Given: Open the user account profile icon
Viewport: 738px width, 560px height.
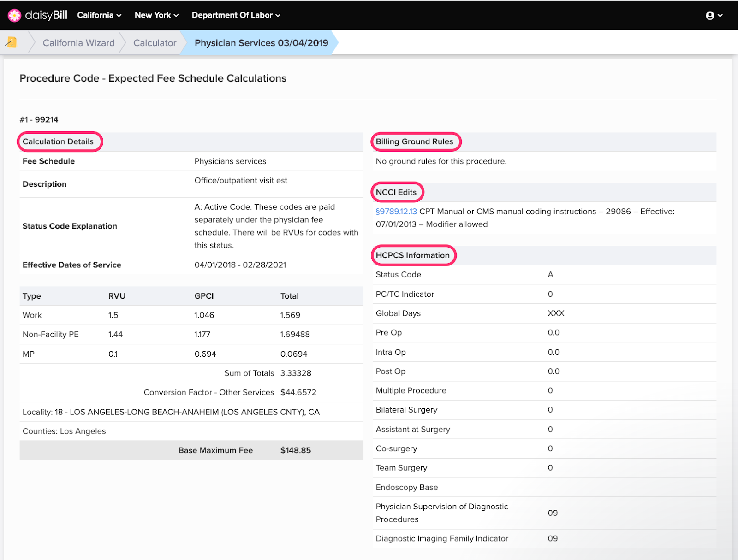Looking at the screenshot, I should click(710, 16).
